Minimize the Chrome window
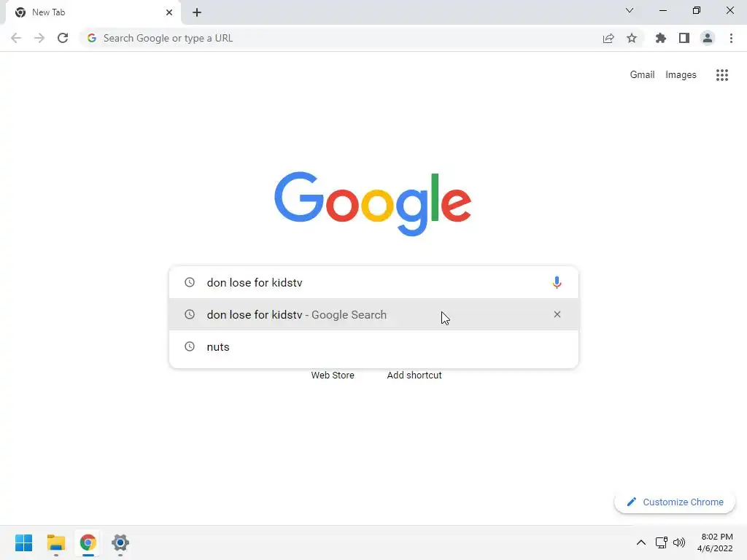Image resolution: width=747 pixels, height=560 pixels. coord(662,10)
